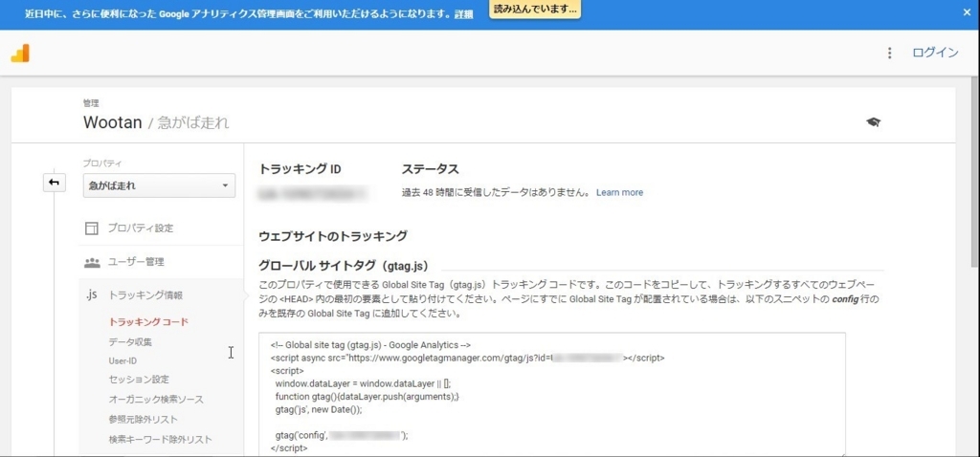This screenshot has height=457, width=980.
Task: Click the Google Analytics logo icon
Action: point(20,54)
